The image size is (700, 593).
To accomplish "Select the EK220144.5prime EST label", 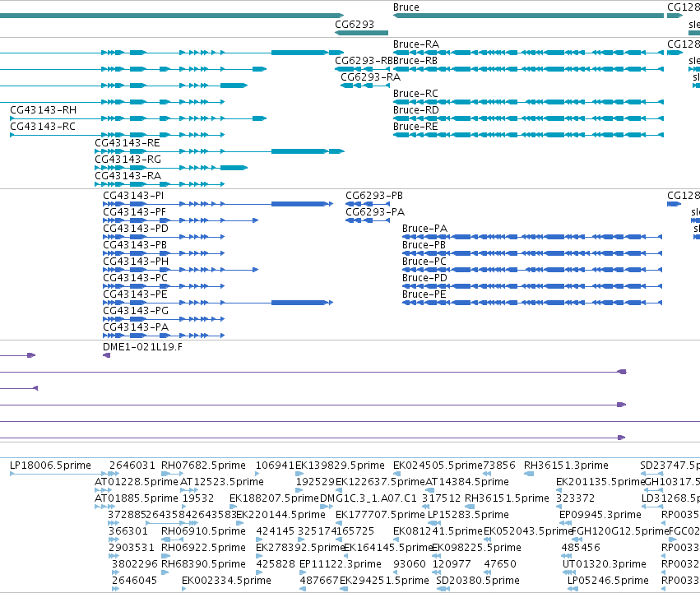I will (280, 515).
